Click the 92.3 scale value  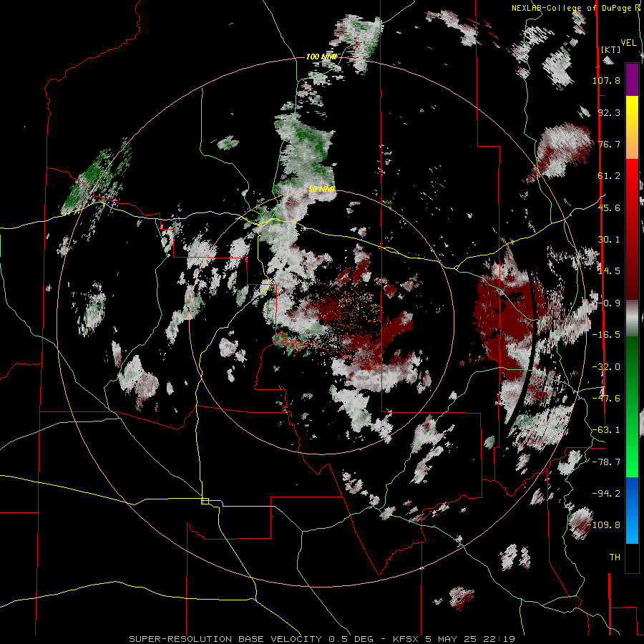(x=609, y=112)
